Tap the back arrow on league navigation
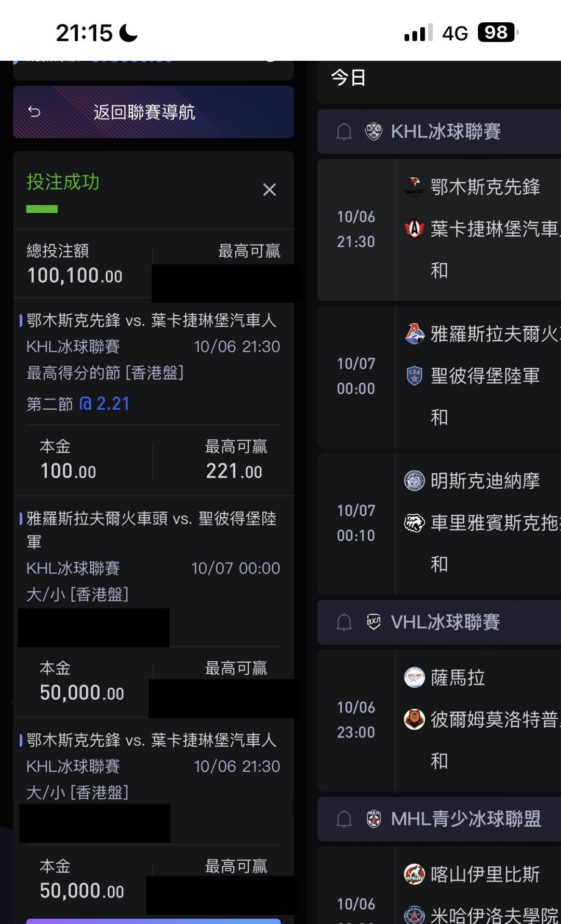The height and width of the screenshot is (924, 561). pyautogui.click(x=34, y=112)
